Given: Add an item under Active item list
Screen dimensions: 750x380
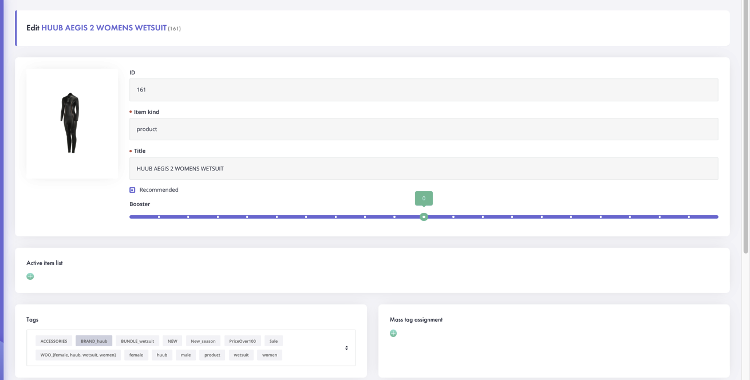Looking at the screenshot, I should [x=30, y=276].
